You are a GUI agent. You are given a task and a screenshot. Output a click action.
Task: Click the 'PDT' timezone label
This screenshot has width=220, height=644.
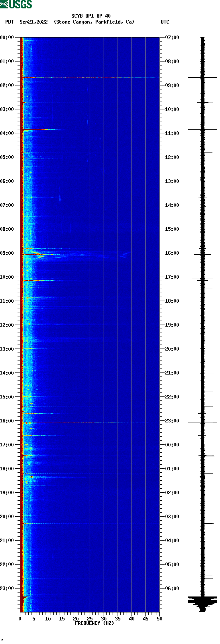click(9, 22)
